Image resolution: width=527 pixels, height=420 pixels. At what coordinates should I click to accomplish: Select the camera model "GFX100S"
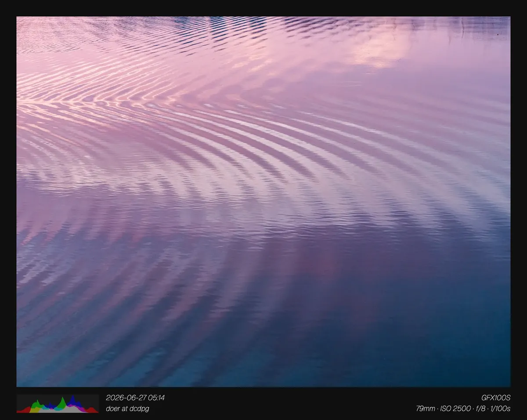496,398
